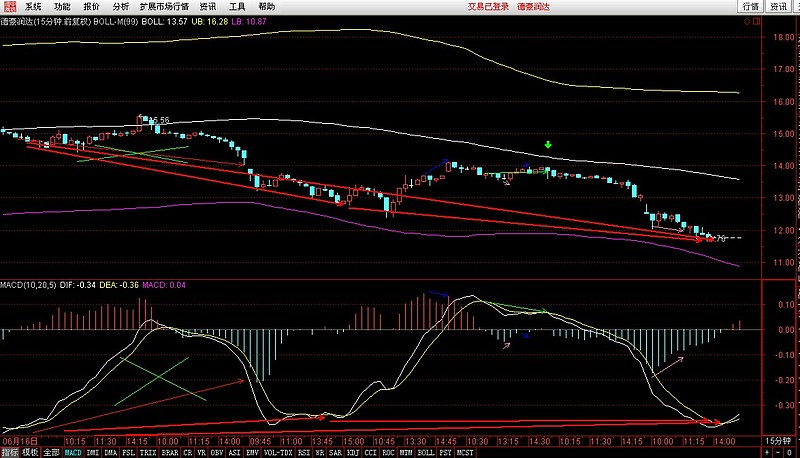Click the minus zoom-out button at bottom right
800x458 pixels.
779,452
